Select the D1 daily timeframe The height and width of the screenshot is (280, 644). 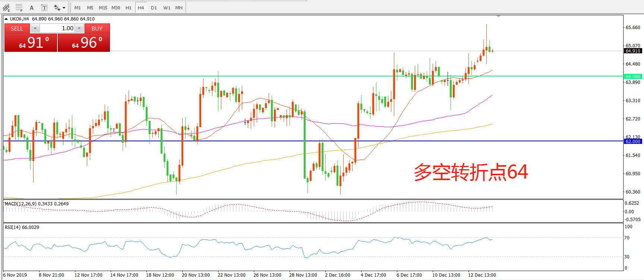click(154, 8)
